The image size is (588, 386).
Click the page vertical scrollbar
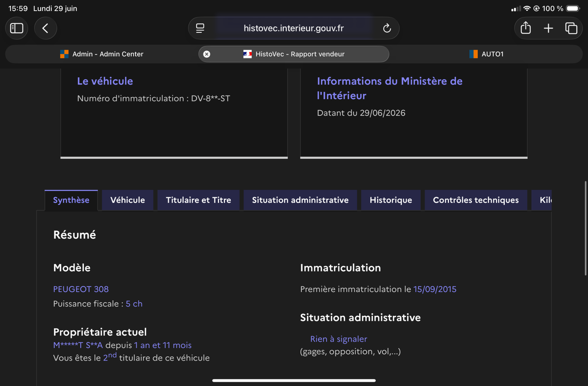coord(586,228)
